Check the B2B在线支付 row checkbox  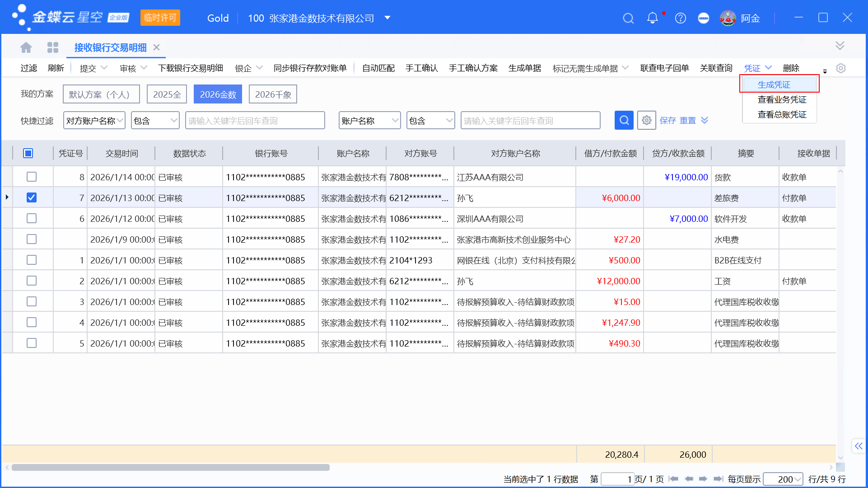[x=32, y=260]
